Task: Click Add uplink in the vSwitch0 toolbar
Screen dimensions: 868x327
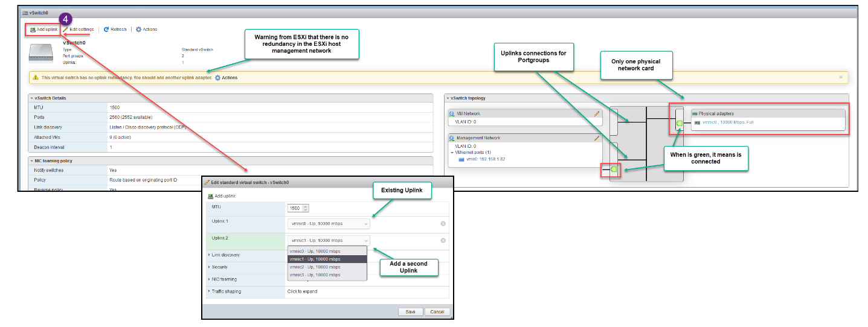Action: (x=43, y=29)
